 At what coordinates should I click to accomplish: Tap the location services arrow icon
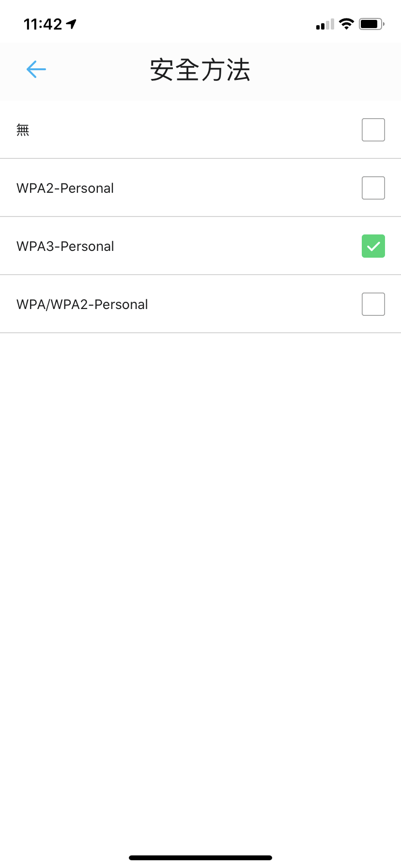tap(72, 24)
